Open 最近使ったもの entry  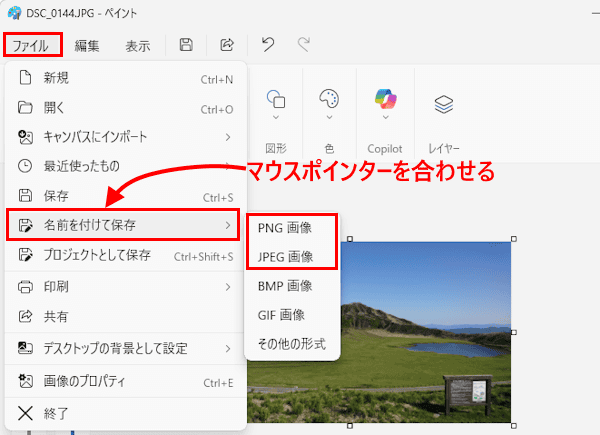[x=126, y=166]
